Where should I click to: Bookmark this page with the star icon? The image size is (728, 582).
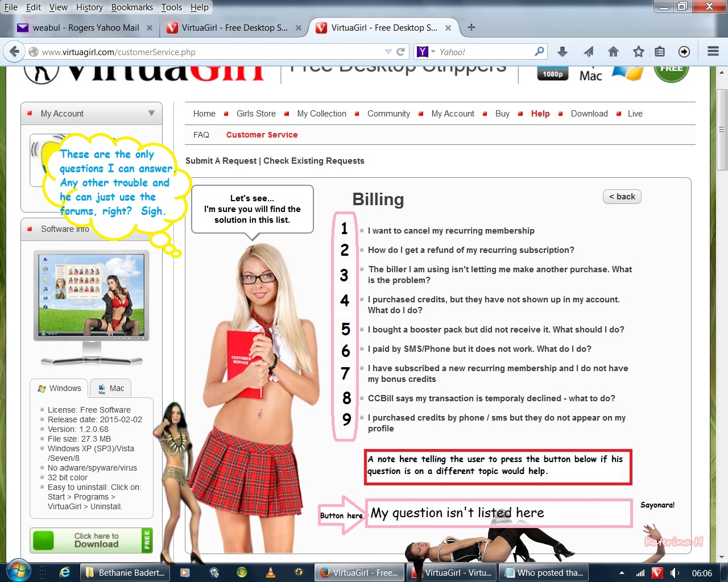tap(638, 52)
